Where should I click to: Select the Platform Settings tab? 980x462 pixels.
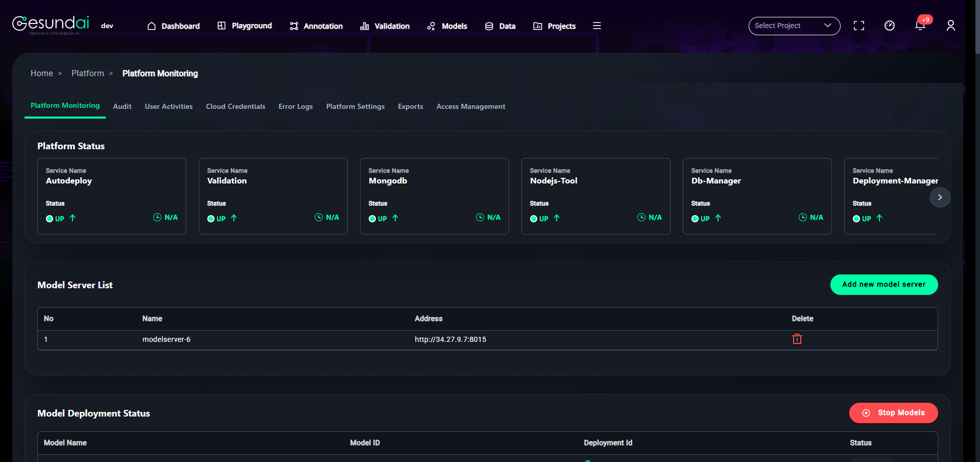(x=355, y=106)
